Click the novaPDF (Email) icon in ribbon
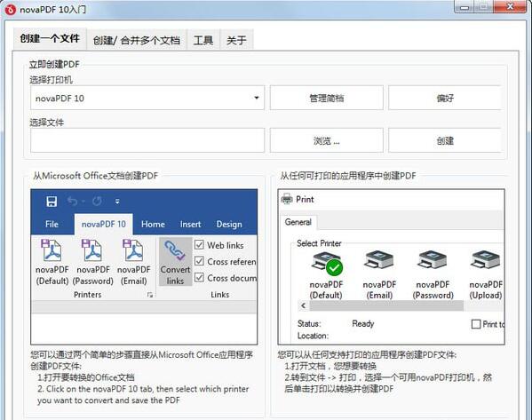Screen dimensions: 532x420 (x=133, y=250)
